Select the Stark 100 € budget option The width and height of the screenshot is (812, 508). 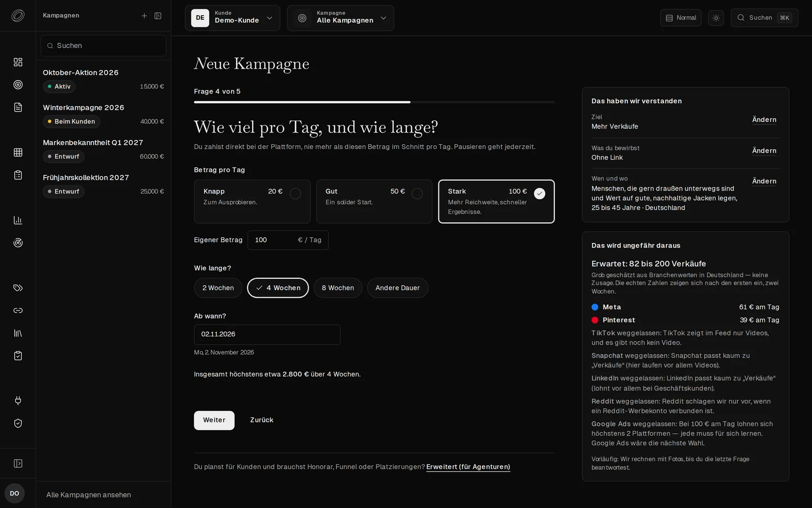point(496,202)
